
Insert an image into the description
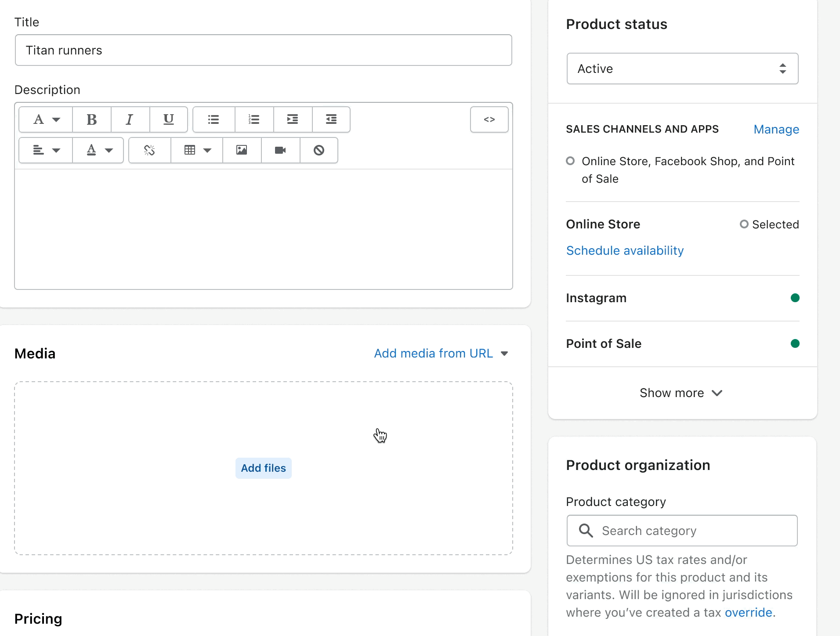pos(242,150)
